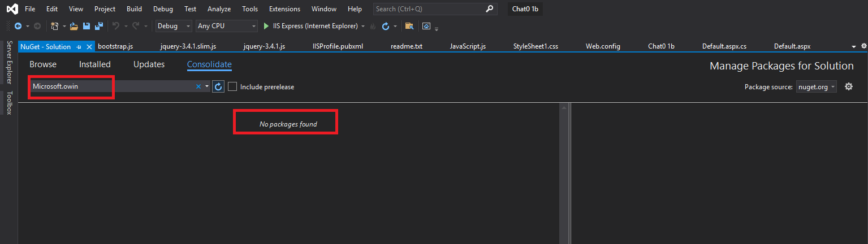Click the Open File folder icon
The width and height of the screenshot is (868, 244).
tap(74, 26)
